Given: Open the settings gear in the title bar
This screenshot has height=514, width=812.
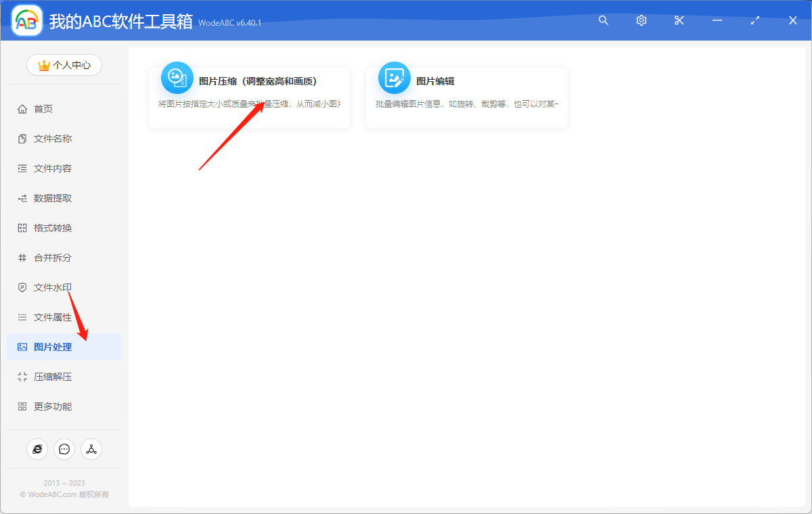Looking at the screenshot, I should pos(641,20).
